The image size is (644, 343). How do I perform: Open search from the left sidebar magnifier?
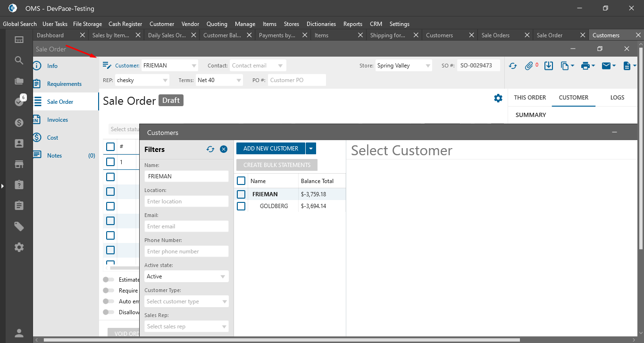click(x=19, y=60)
